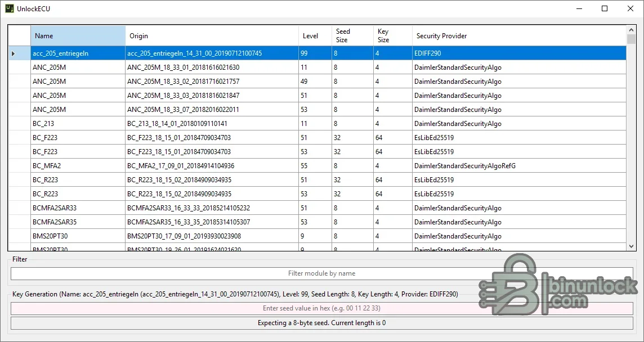Click level 49 cell in ANC_205M row
This screenshot has width=644, height=342.
315,82
